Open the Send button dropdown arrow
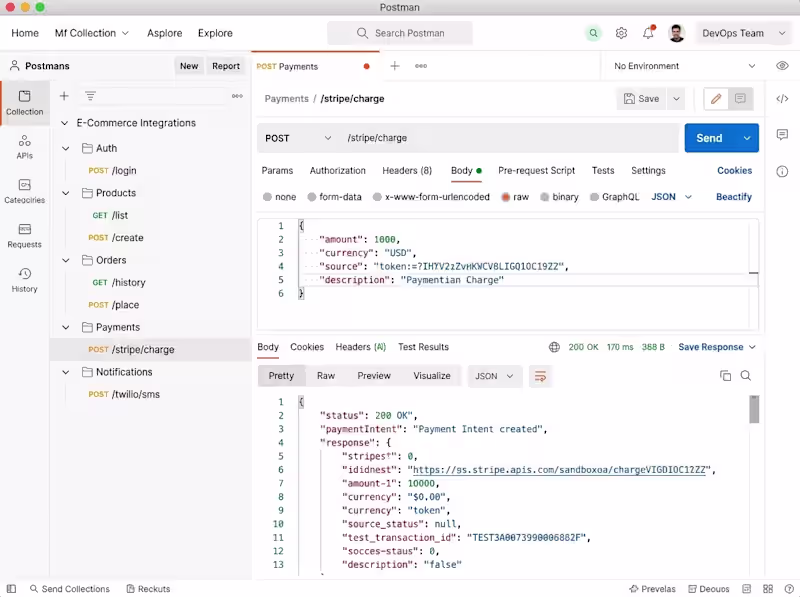Viewport: 800px width, 597px height. tap(747, 138)
